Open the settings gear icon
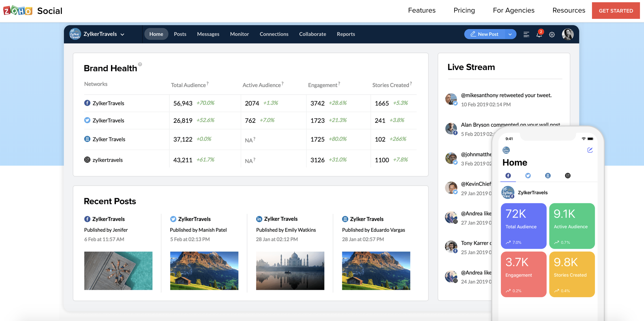 pos(552,35)
